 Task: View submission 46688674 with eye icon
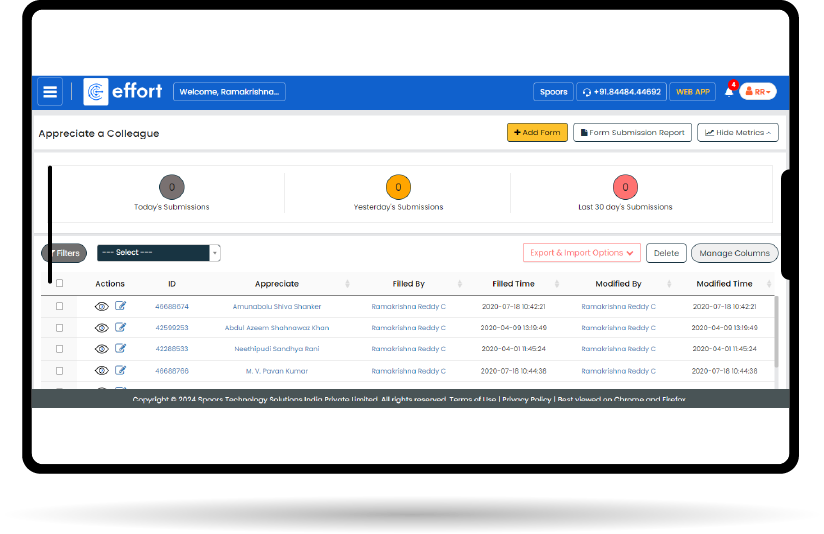click(101, 307)
